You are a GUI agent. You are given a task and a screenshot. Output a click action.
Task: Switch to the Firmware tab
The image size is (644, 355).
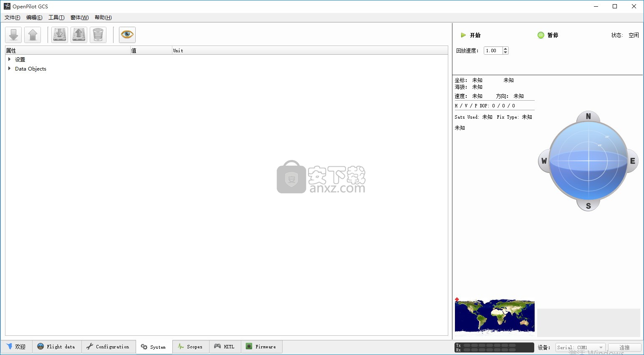pos(261,347)
